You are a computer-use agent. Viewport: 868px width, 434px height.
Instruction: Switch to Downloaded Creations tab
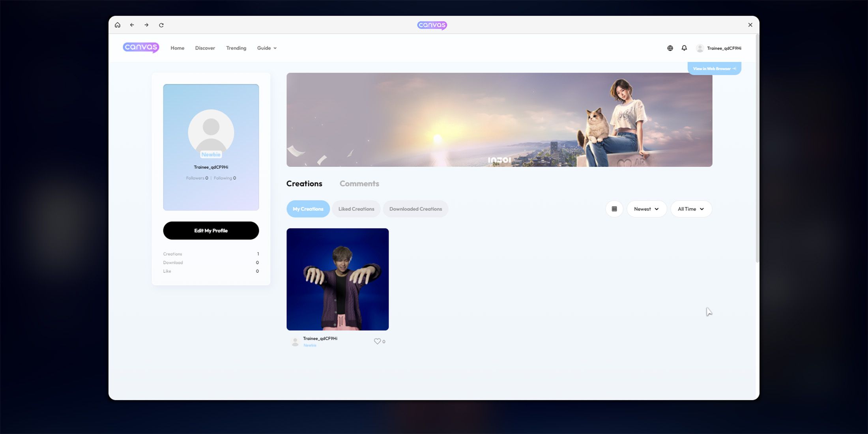tap(415, 209)
